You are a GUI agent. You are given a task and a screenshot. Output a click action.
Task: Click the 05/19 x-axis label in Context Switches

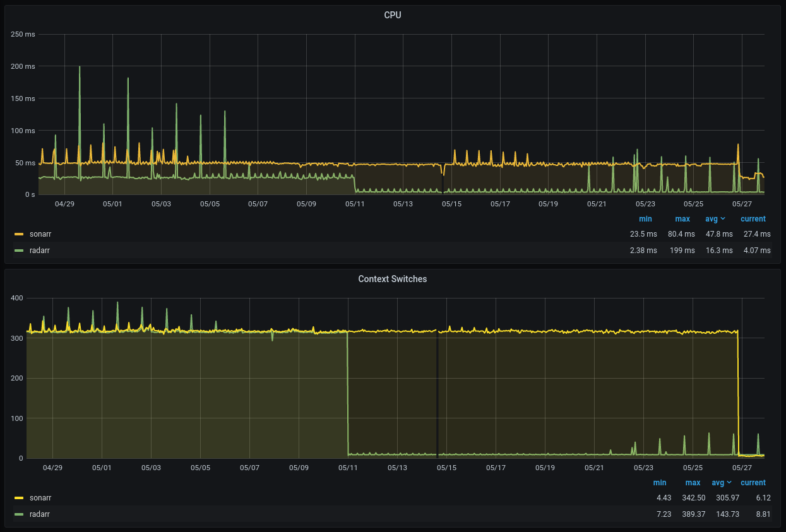(545, 468)
